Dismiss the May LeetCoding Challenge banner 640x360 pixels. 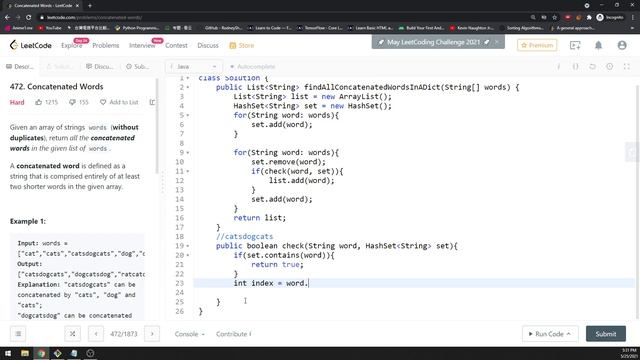click(497, 42)
